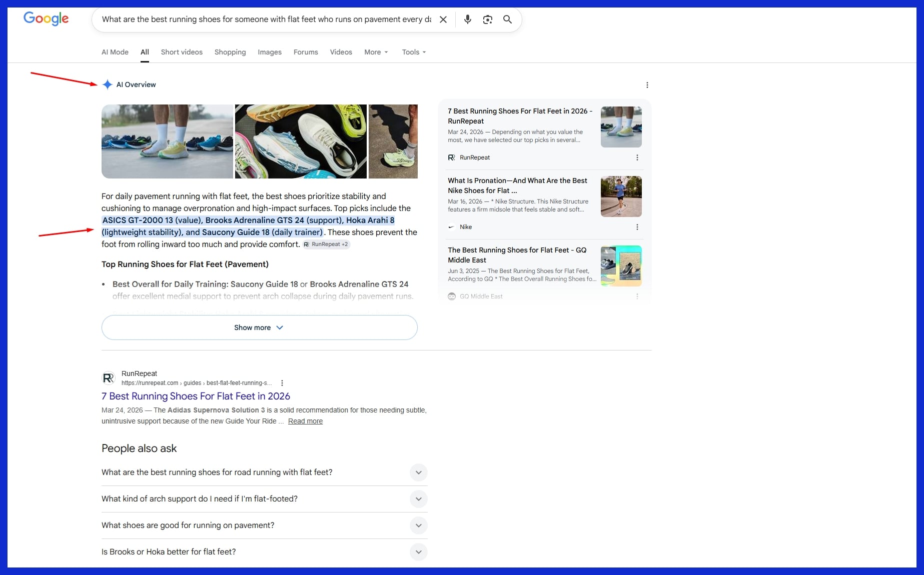924x575 pixels.
Task: Click the RunRepeat favicon in source card
Action: click(x=452, y=157)
